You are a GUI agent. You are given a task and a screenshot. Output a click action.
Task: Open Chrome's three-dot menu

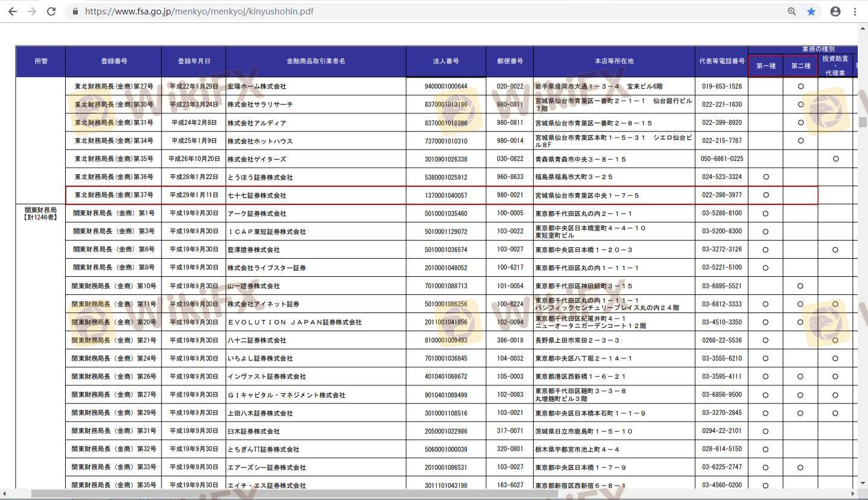855,11
